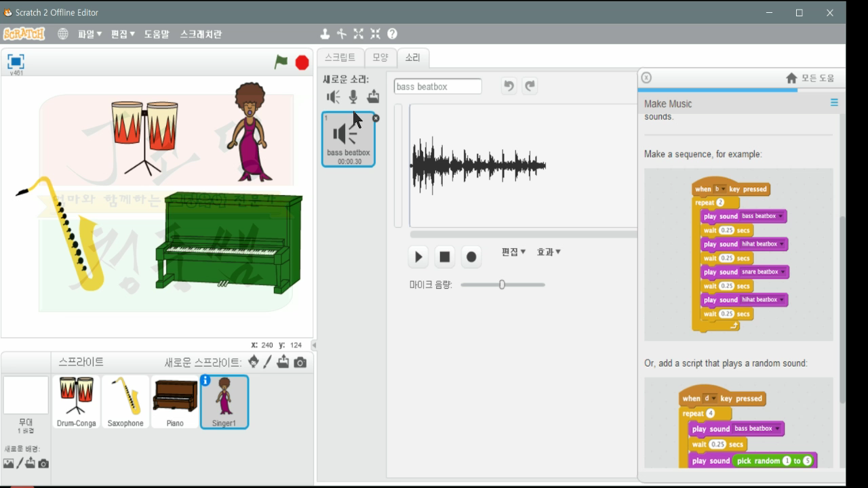Close the Make Music help panel
This screenshot has height=488, width=868.
[x=646, y=78]
